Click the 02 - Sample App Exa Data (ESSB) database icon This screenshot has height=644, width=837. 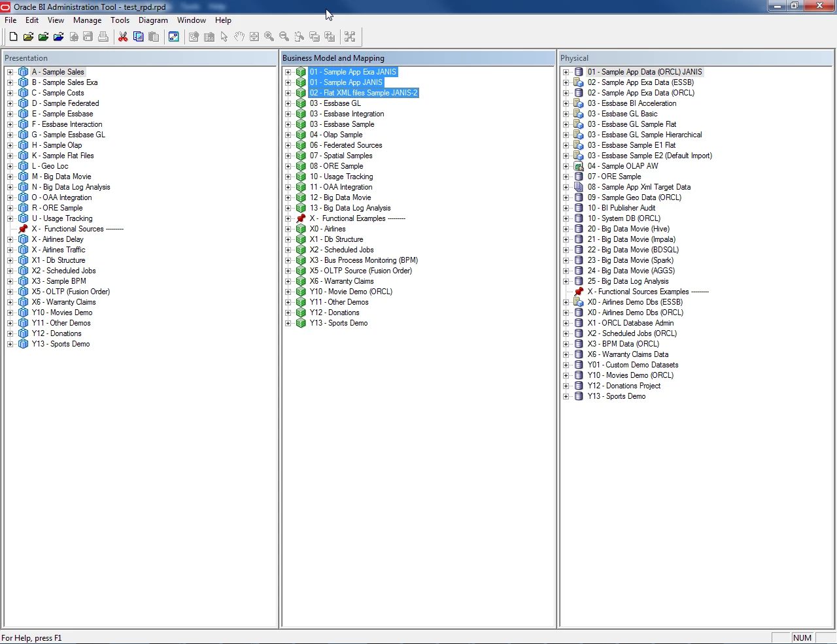coord(579,82)
